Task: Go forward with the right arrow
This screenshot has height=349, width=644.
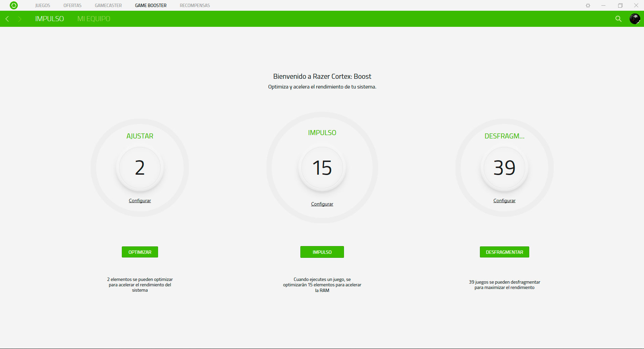Action: (20, 19)
